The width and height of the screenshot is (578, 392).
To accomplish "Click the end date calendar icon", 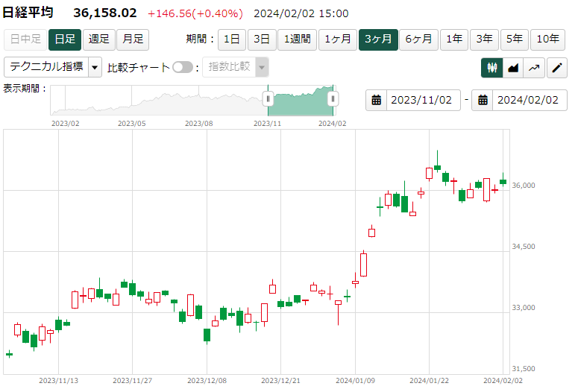I will coord(483,100).
